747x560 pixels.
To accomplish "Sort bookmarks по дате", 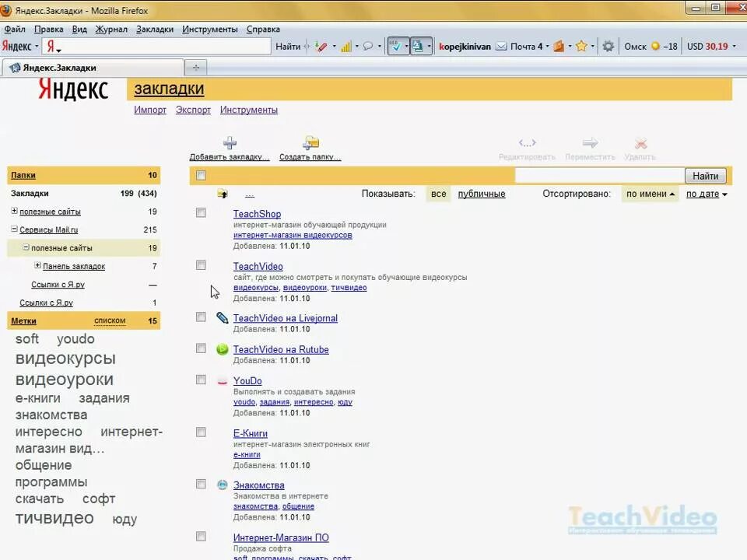I will click(703, 194).
